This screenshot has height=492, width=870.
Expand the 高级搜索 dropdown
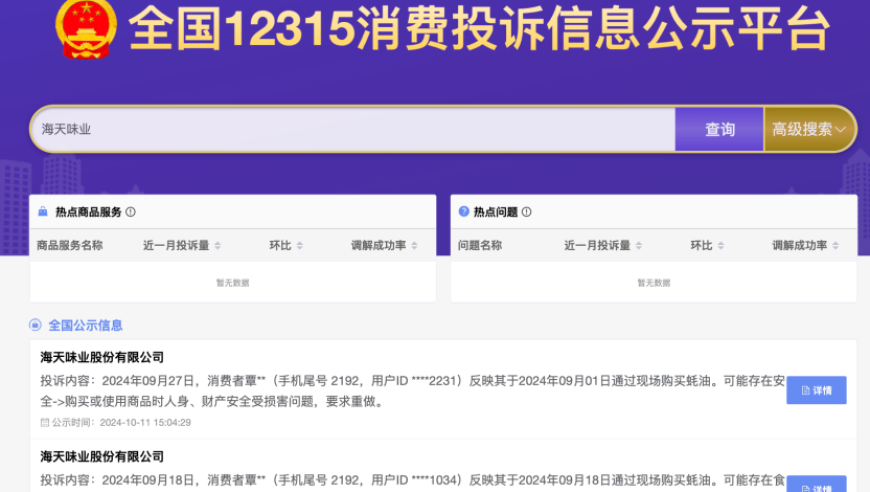[x=809, y=129]
